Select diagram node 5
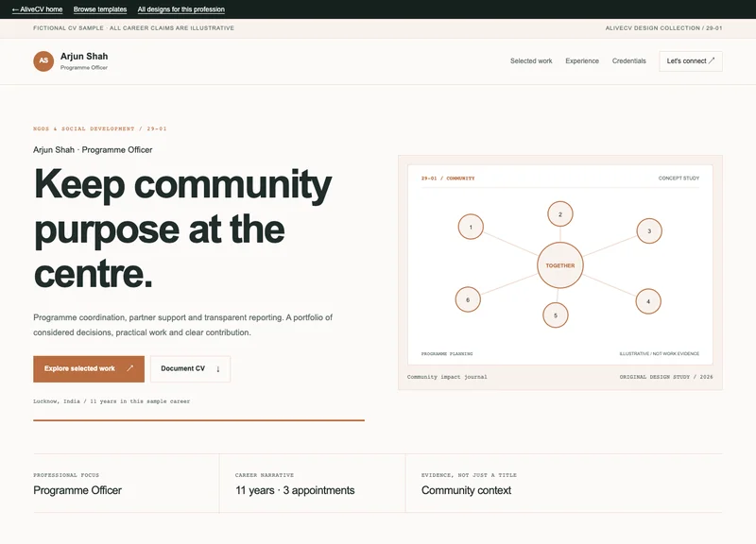This screenshot has width=756, height=544. pyautogui.click(x=556, y=315)
